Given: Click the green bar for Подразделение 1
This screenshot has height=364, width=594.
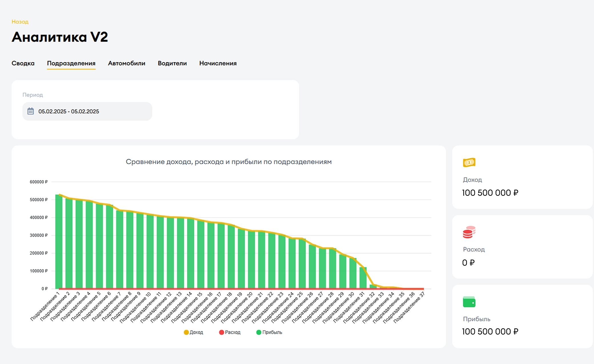Looking at the screenshot, I should pyautogui.click(x=59, y=242).
